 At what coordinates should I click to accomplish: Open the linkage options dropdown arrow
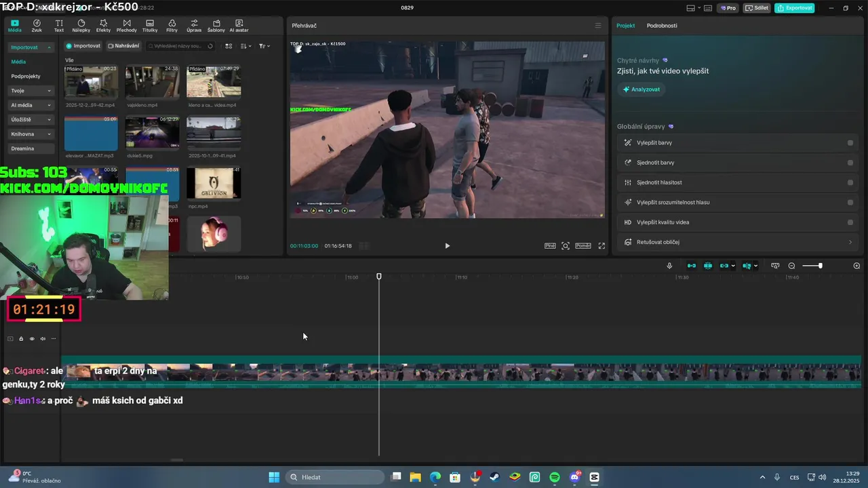coord(733,266)
